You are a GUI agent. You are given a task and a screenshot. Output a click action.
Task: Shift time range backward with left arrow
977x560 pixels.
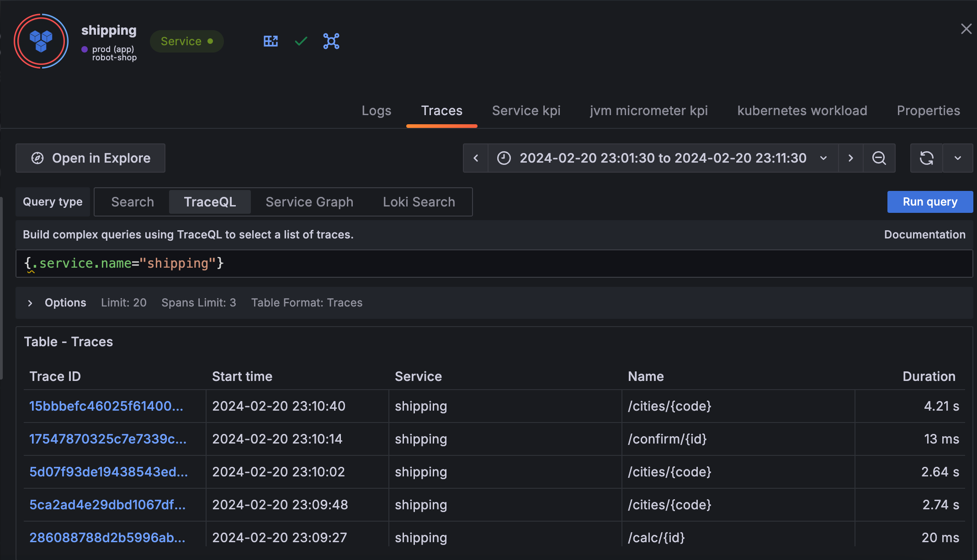tap(476, 158)
